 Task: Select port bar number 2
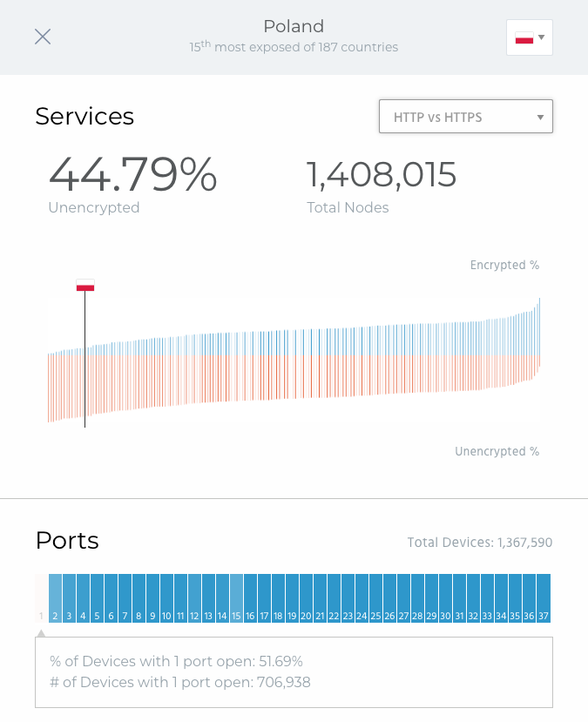pos(55,598)
